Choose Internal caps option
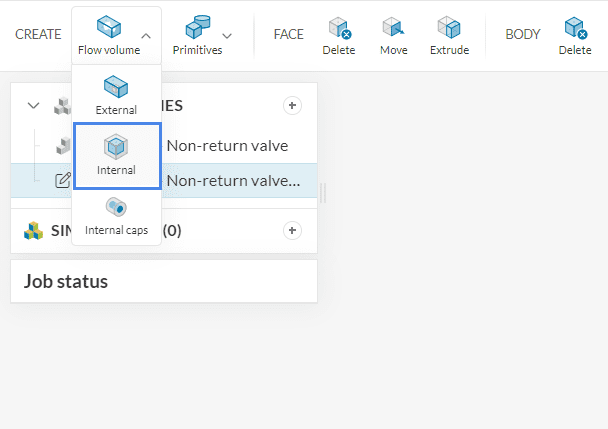Viewport: 608px width, 429px height. click(x=116, y=216)
